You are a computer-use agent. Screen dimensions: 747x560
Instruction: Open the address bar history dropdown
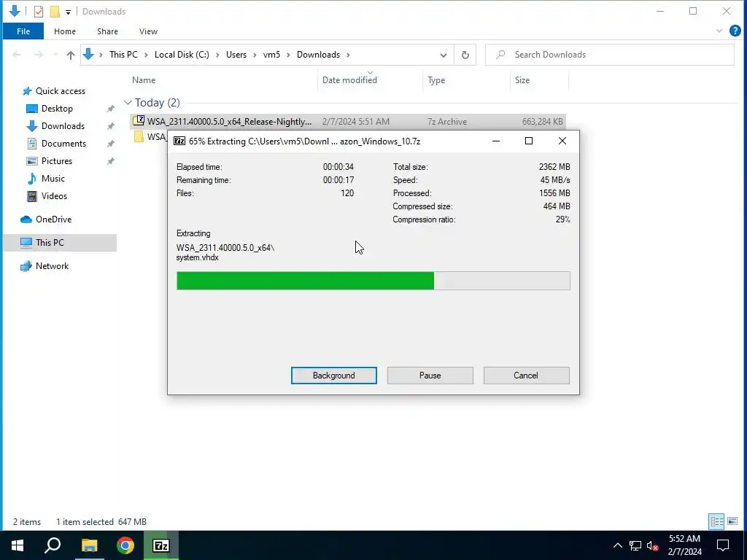[x=443, y=55]
